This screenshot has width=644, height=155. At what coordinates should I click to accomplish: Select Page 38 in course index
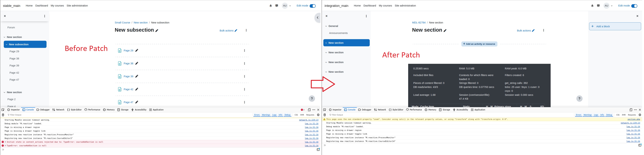[14, 59]
